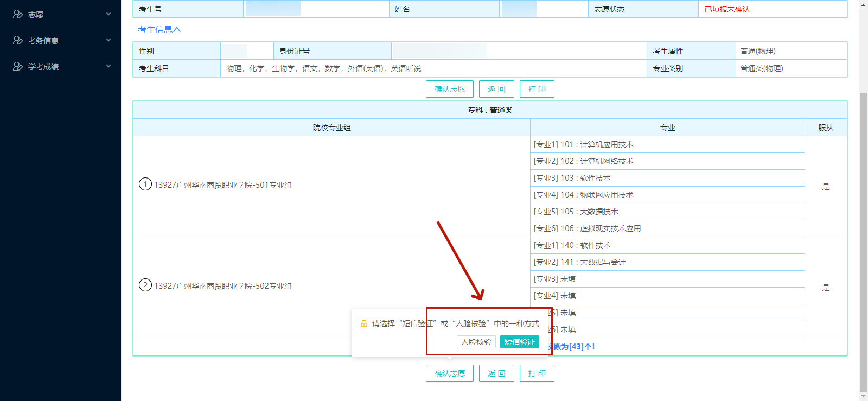Screen dimensions: 868x401
Task: Expand the 考务信息 menu chevron
Action: (x=108, y=40)
